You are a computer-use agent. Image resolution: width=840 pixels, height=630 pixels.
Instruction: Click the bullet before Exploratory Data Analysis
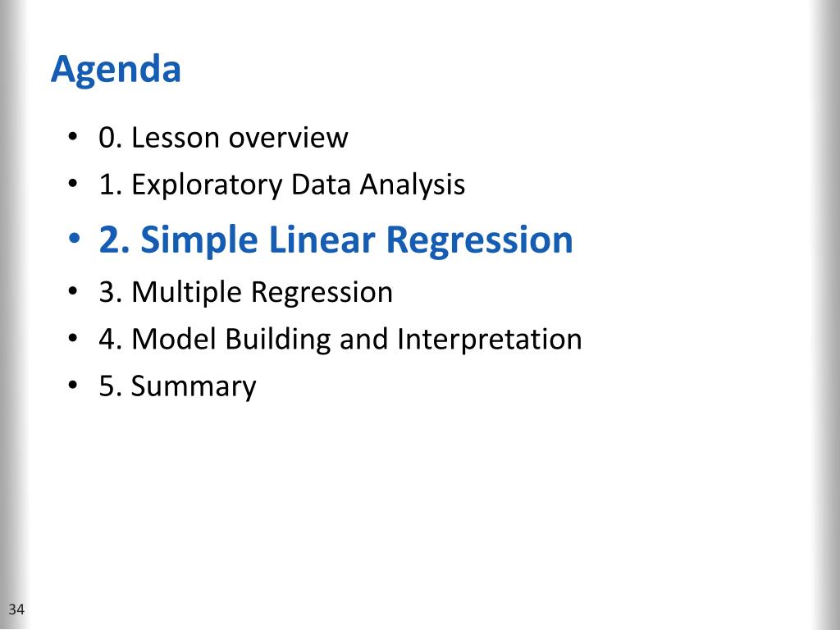click(x=73, y=183)
